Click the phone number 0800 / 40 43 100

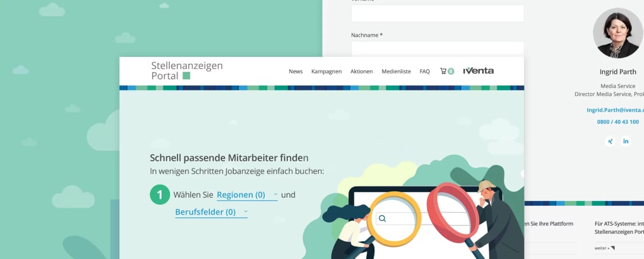coord(617,122)
